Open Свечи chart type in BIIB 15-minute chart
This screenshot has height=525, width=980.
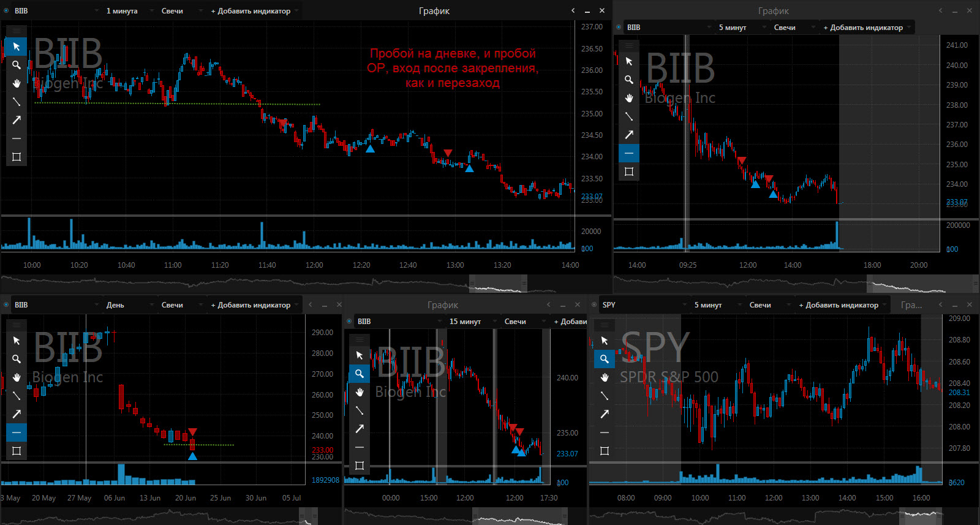click(x=524, y=321)
